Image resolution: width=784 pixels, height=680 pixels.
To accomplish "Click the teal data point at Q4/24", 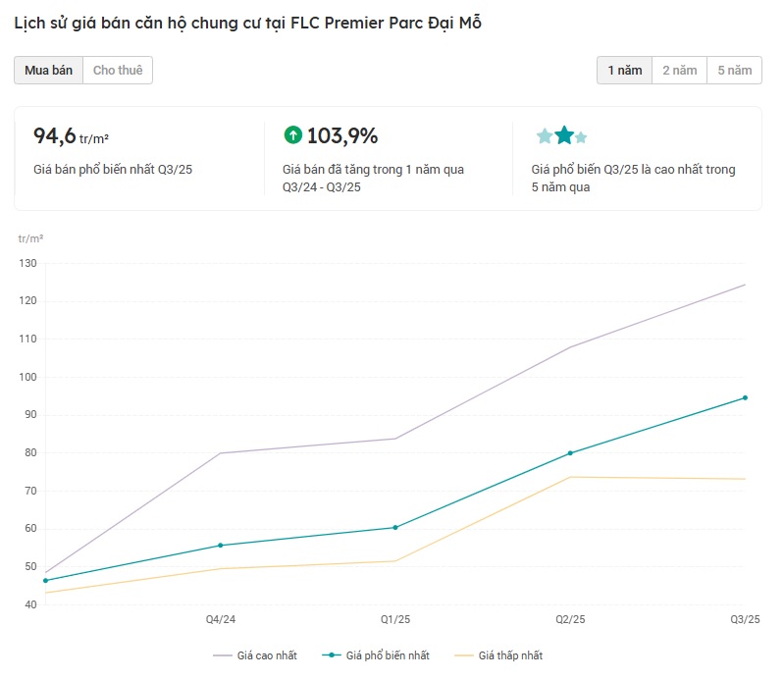I will pyautogui.click(x=221, y=546).
